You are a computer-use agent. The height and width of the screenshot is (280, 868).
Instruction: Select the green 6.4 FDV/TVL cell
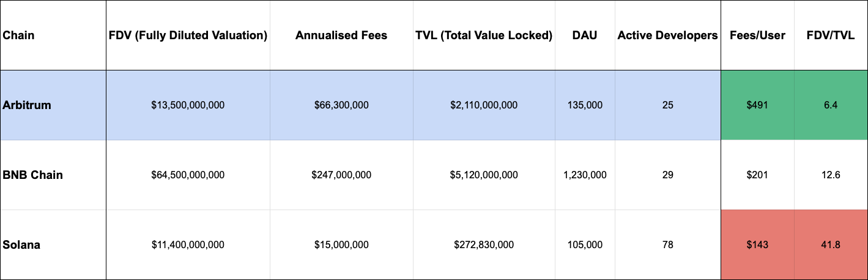pos(831,105)
